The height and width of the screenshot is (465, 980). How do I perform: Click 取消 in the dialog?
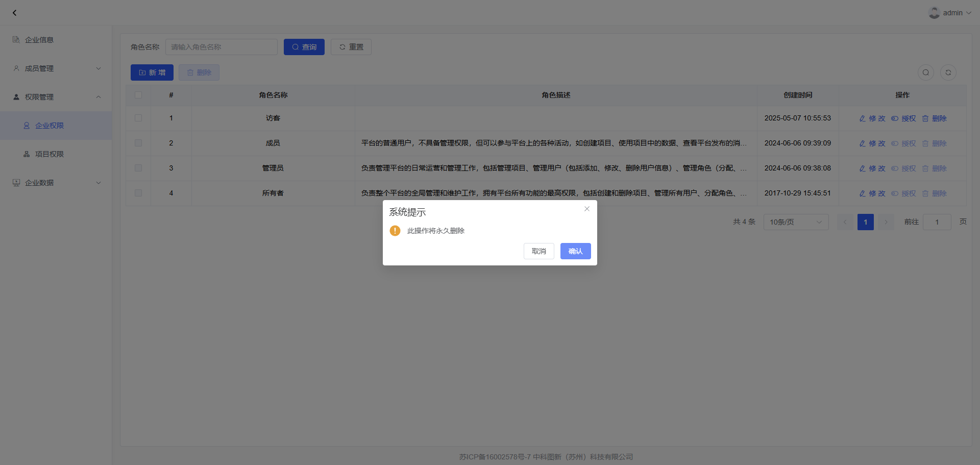click(x=538, y=251)
